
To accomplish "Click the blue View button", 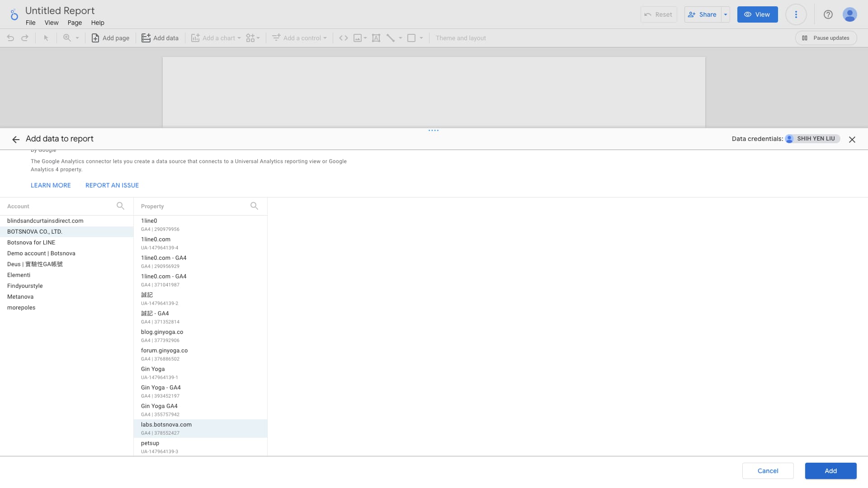I will coord(758,14).
